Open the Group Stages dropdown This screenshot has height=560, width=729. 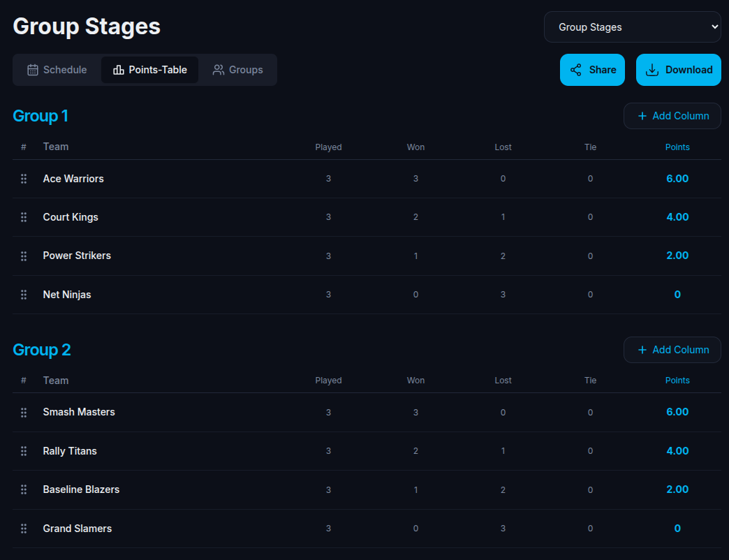pyautogui.click(x=633, y=27)
